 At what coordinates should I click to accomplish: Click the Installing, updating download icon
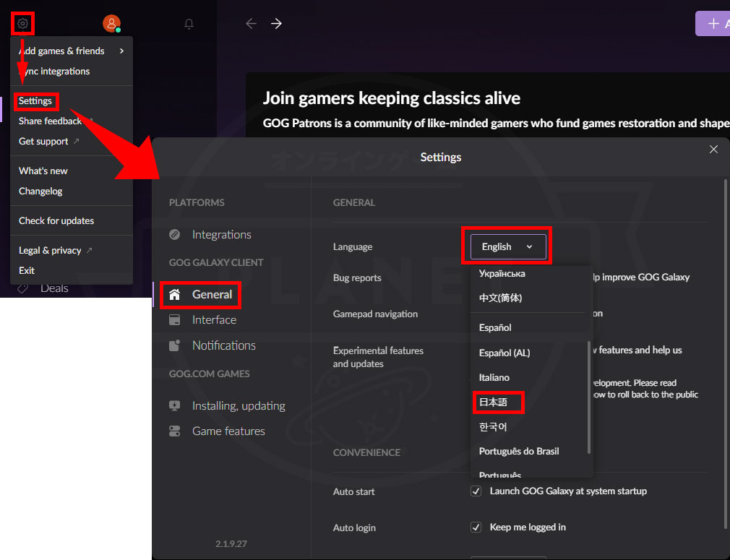click(x=175, y=405)
